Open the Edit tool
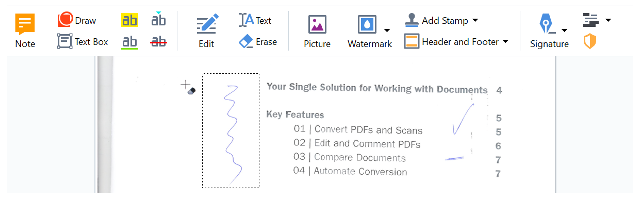Screen dimensions: 644x205 click(207, 31)
